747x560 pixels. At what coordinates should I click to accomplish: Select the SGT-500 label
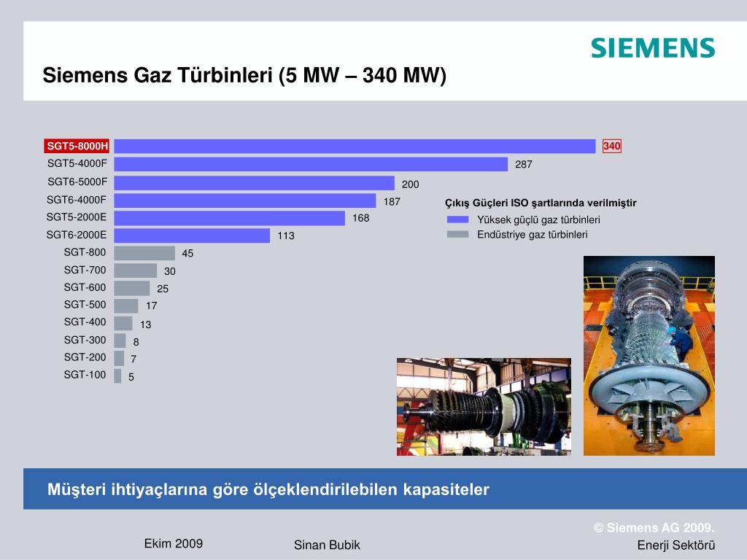point(85,305)
